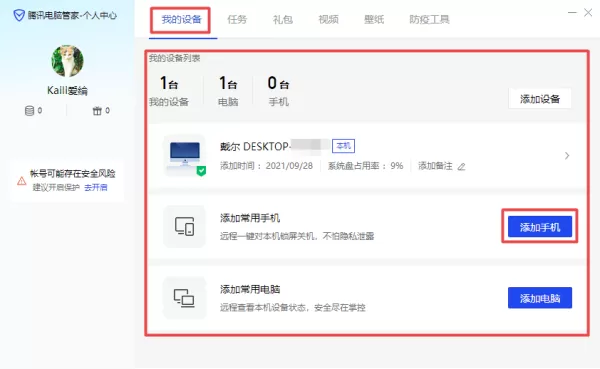Click the Dell desktop computer icon
This screenshot has height=369, width=600.
pos(185,155)
